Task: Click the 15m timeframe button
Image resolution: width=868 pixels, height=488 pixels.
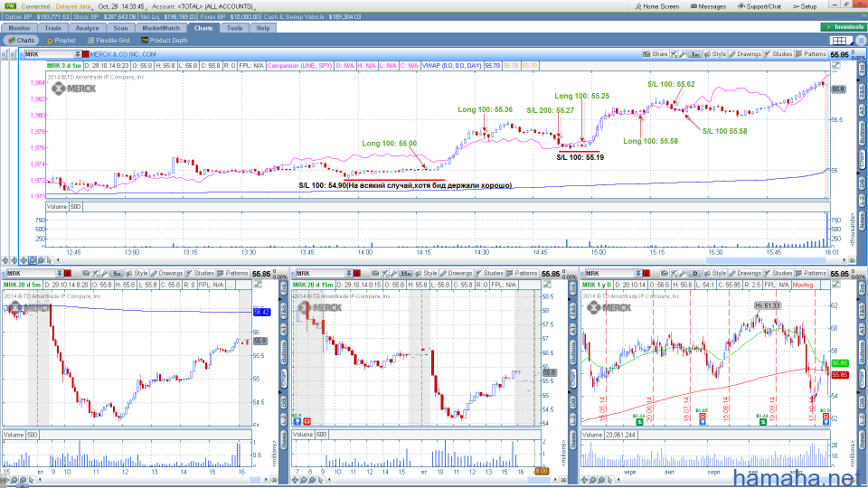Action: (406, 273)
